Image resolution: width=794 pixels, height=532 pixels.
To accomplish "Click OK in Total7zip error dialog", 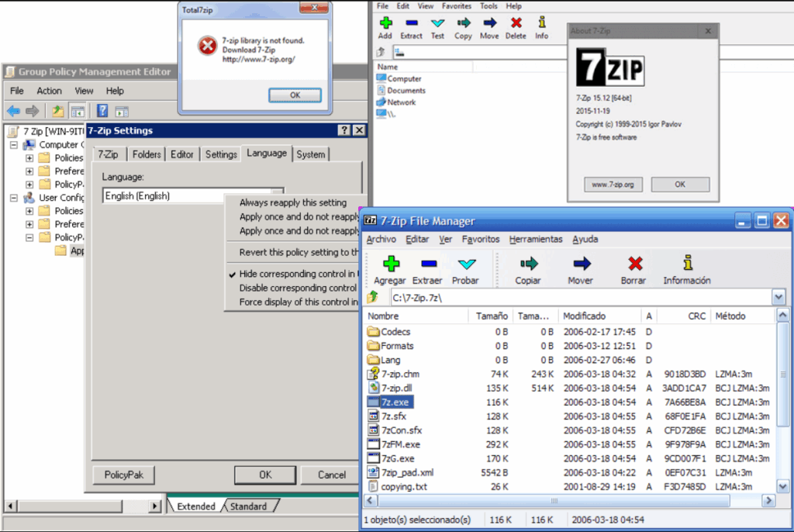I will [295, 95].
